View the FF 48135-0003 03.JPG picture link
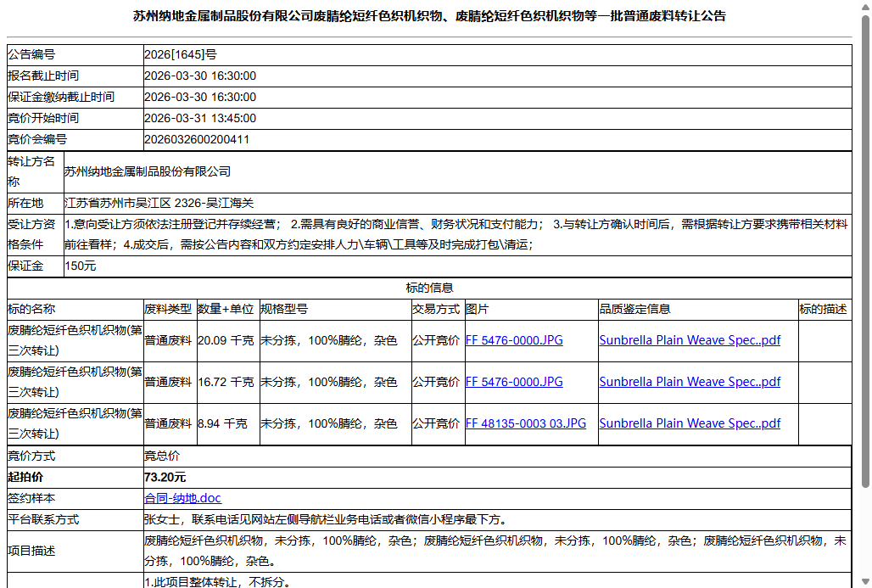Screen dimensions: 872x588 click(x=527, y=423)
